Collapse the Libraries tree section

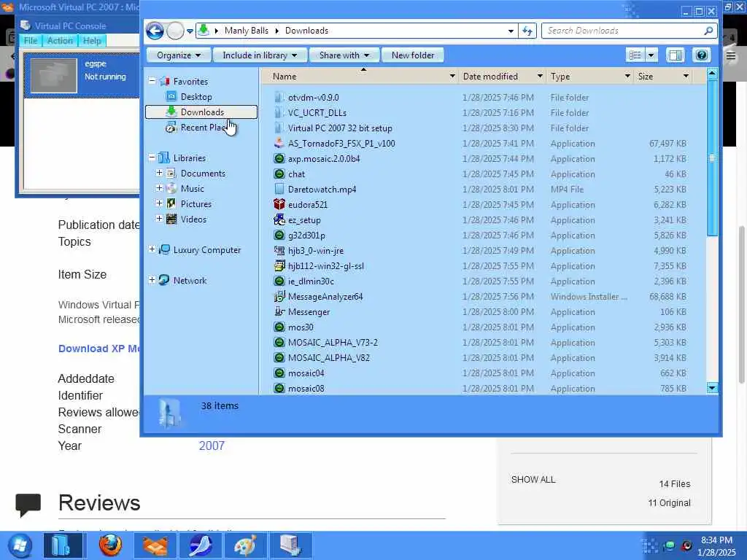point(152,157)
